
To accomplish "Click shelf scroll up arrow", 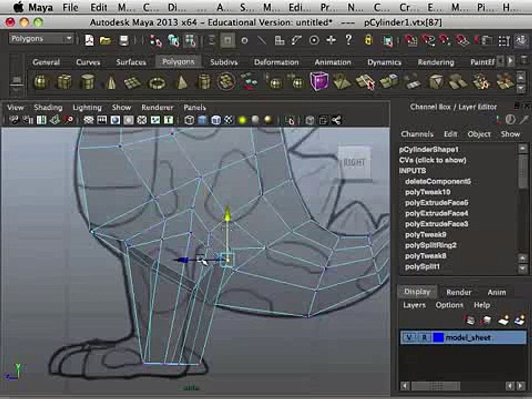I will tap(521, 76).
